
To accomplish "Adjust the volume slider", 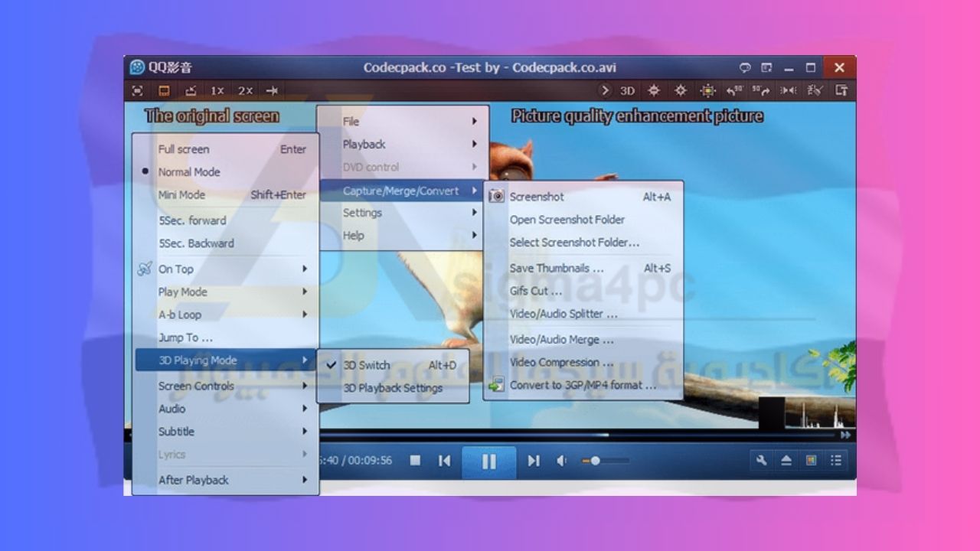I will click(x=606, y=461).
